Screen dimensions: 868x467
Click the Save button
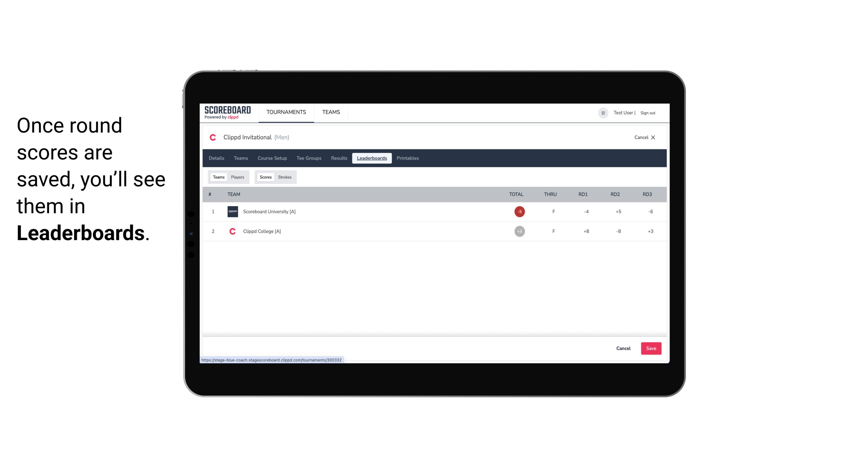coord(650,348)
